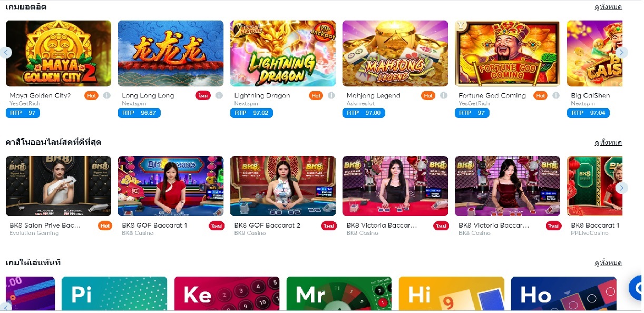Launch Fortune God Coming game thumbnail
This screenshot has width=644, height=313.
point(508,53)
